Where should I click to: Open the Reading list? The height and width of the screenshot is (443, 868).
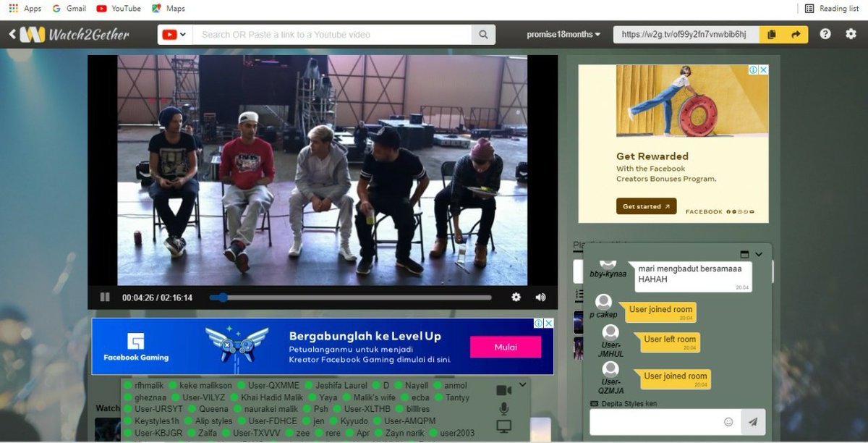pyautogui.click(x=831, y=9)
